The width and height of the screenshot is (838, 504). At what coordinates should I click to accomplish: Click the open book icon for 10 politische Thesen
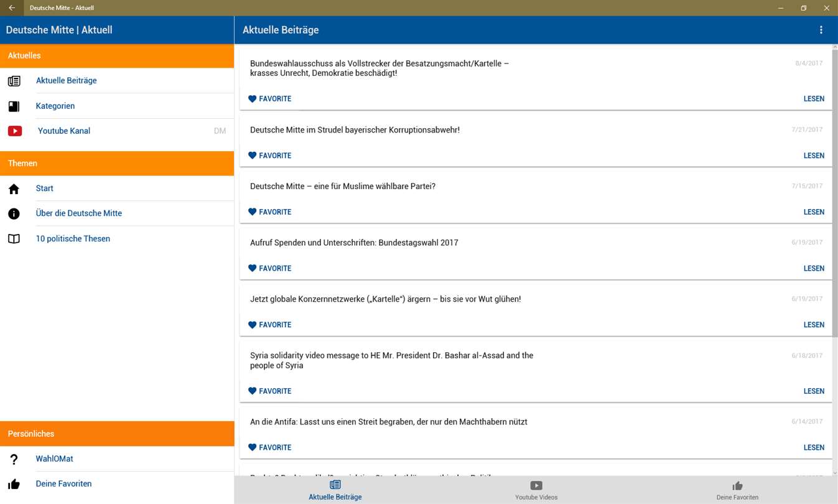pyautogui.click(x=14, y=239)
